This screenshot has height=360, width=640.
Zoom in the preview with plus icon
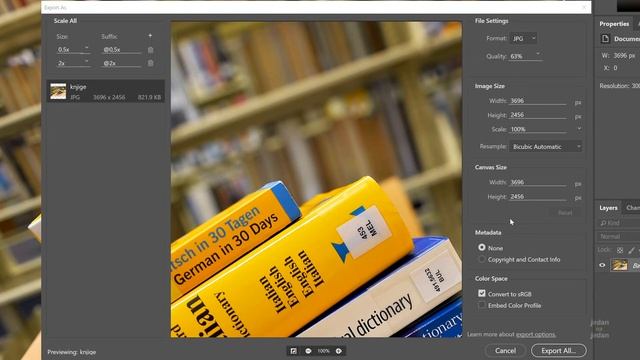tap(339, 351)
